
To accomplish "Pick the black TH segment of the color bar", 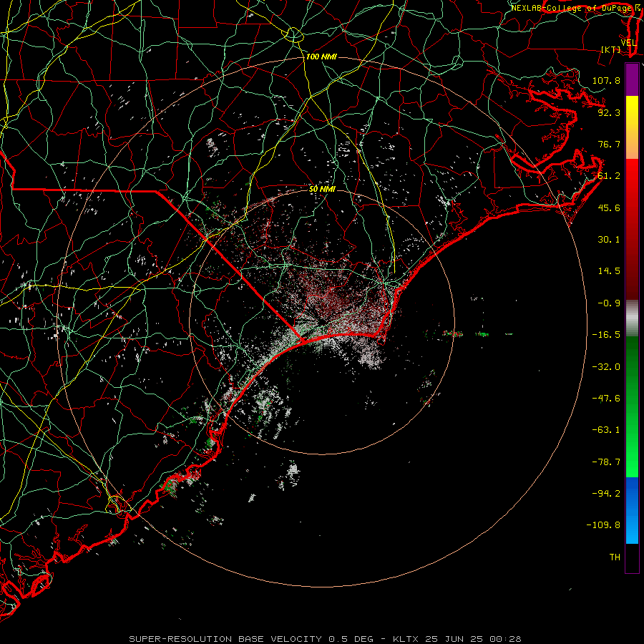I will pos(632,558).
